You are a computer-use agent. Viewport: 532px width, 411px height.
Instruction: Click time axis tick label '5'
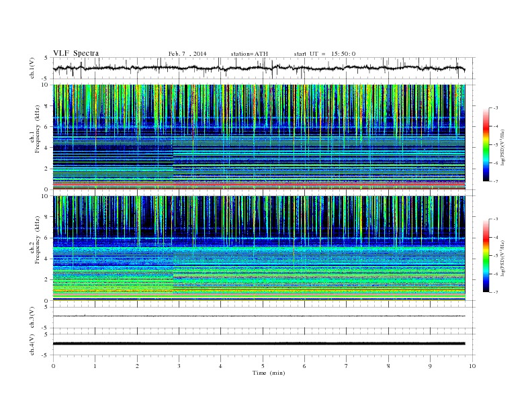263,366
